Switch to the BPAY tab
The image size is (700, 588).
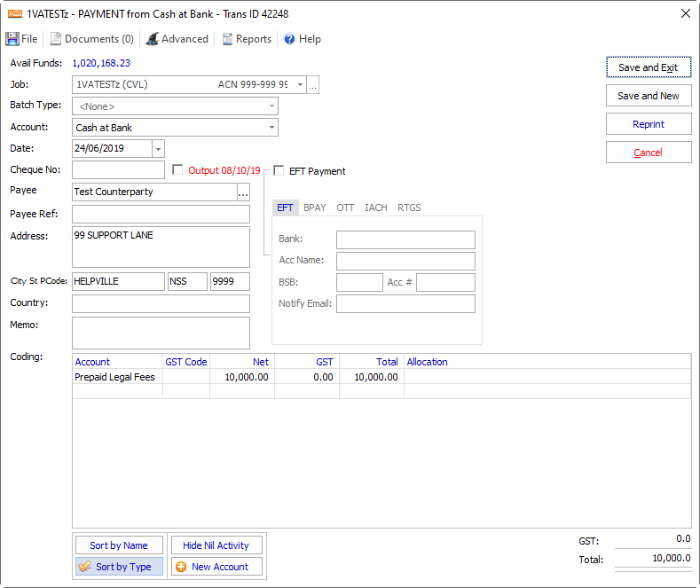pos(315,208)
